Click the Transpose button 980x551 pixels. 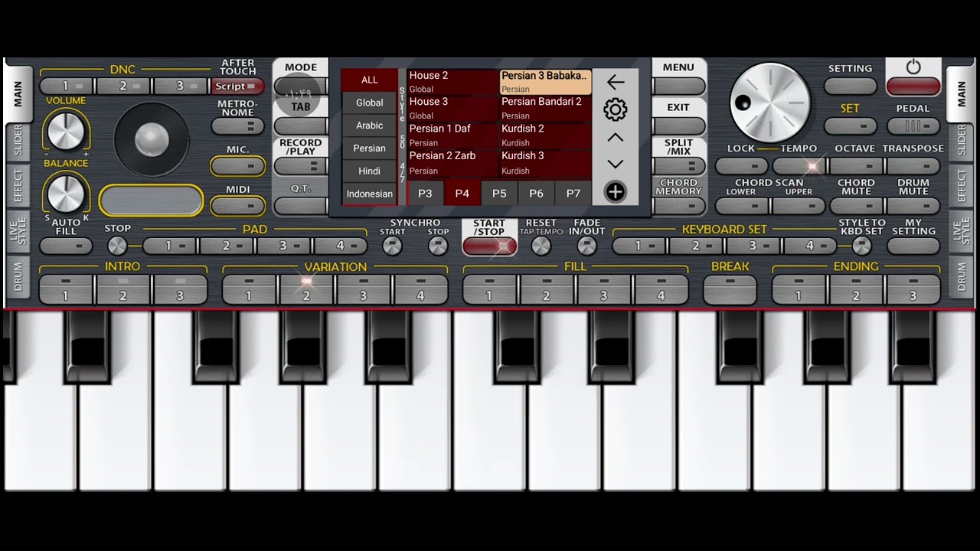[913, 166]
